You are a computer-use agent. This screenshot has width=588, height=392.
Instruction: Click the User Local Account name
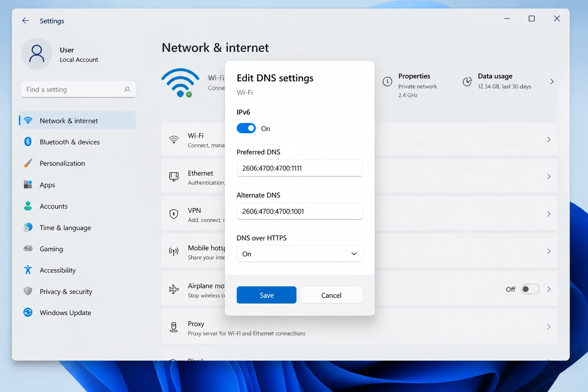tap(79, 54)
